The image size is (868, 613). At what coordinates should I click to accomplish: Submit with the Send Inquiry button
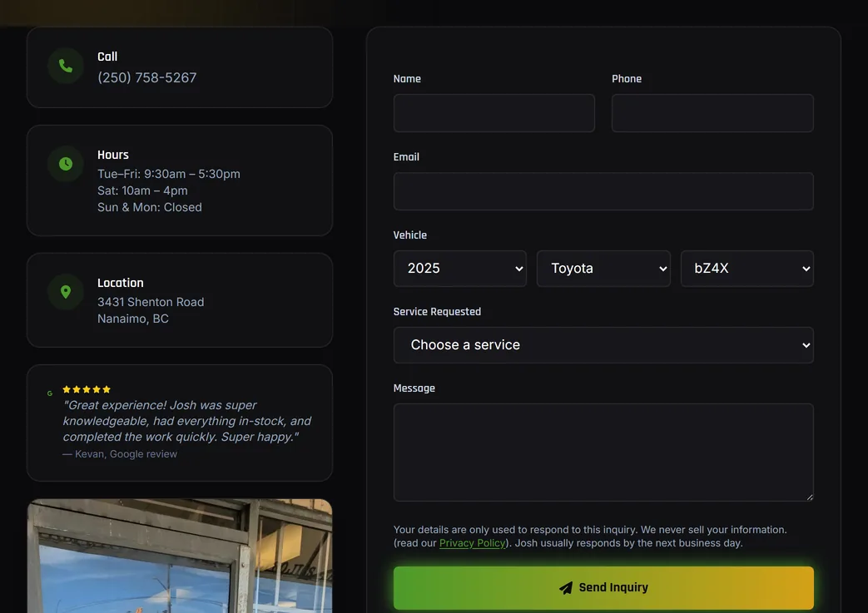pyautogui.click(x=603, y=587)
